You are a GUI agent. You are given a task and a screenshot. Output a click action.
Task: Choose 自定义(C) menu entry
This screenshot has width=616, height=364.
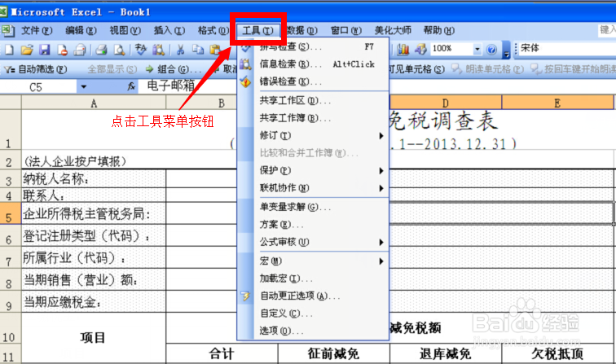click(x=313, y=314)
